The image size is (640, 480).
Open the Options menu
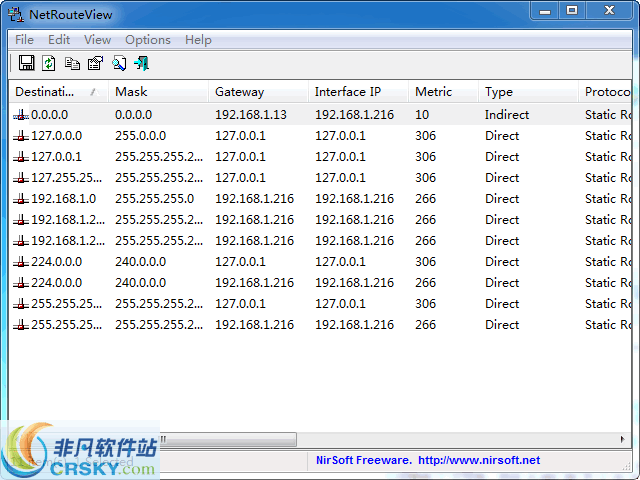(x=148, y=40)
